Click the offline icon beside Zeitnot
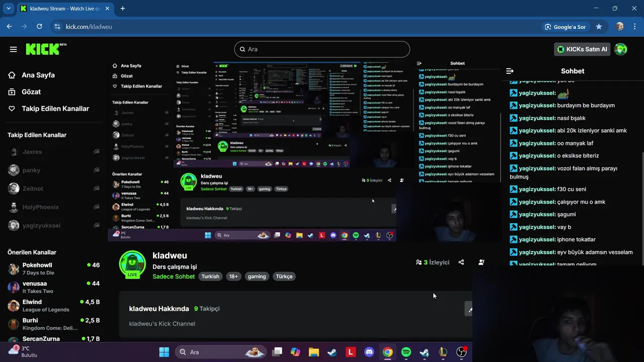644x362 pixels. pos(96,189)
